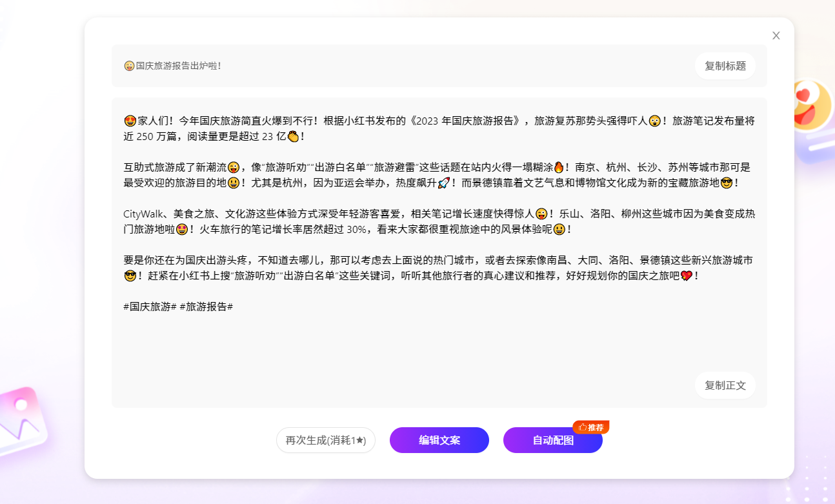835x504 pixels.
Task: Click the title text 国庆旅游报告出炉啦
Action: [x=178, y=66]
